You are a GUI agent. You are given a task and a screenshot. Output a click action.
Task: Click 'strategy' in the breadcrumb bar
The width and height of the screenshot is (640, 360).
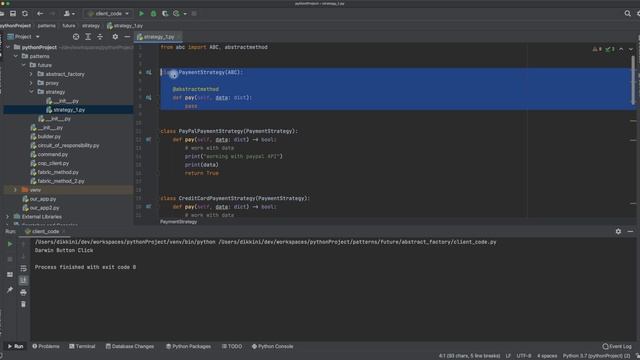click(91, 26)
